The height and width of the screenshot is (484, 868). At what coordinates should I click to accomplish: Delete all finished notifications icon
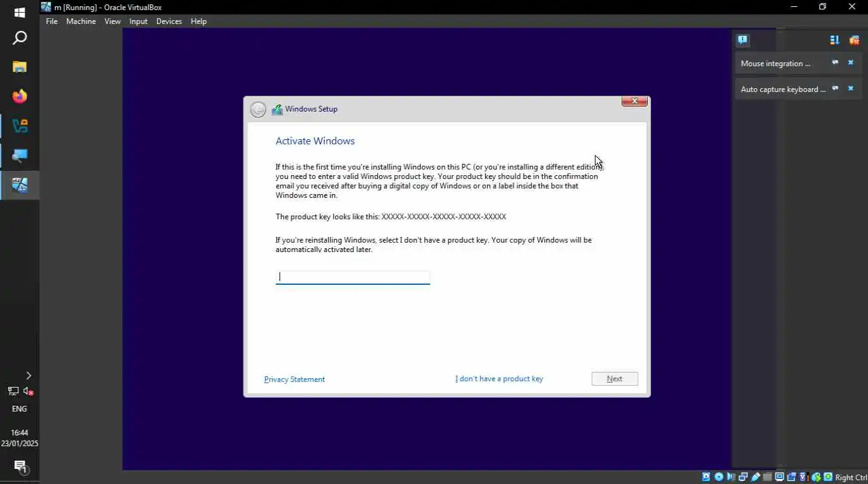(854, 40)
